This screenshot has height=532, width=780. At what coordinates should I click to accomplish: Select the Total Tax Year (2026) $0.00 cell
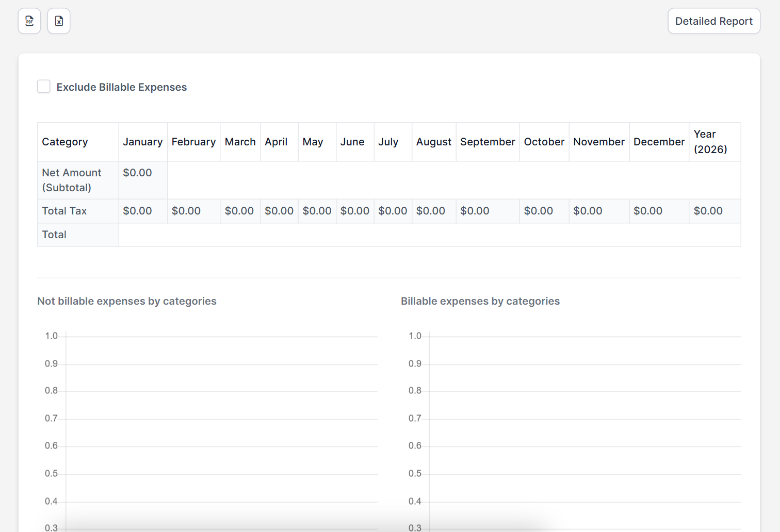(715, 211)
